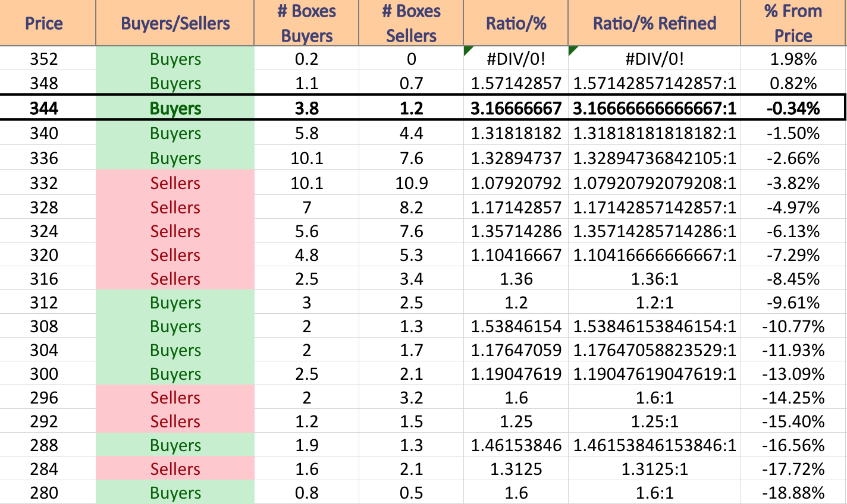Click the -2.66% cell
847x504 pixels.
point(793,158)
